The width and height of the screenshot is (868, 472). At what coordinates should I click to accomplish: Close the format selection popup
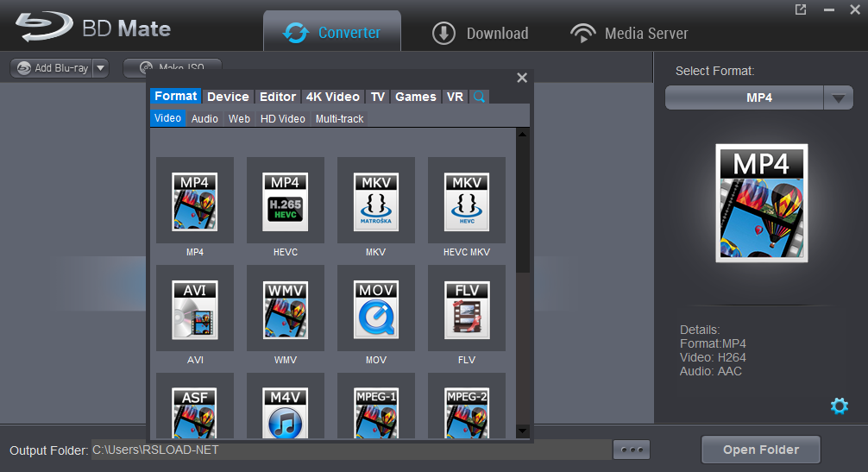[522, 78]
